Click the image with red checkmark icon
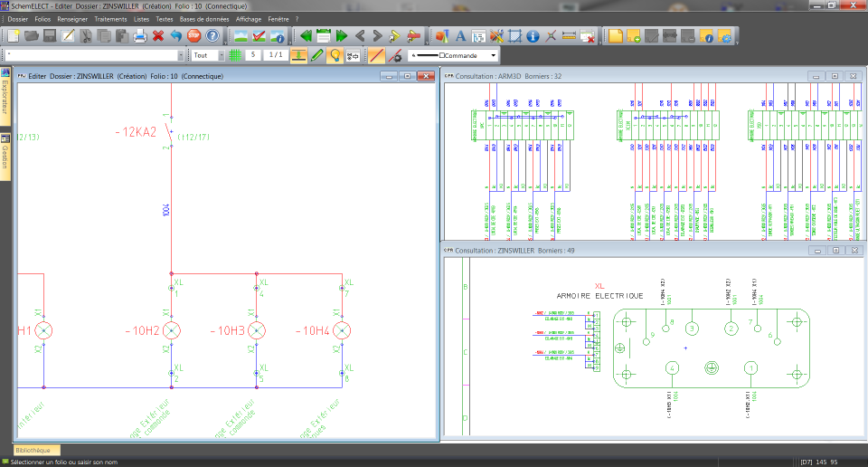Screen dimensions: 868x467 coord(259,36)
